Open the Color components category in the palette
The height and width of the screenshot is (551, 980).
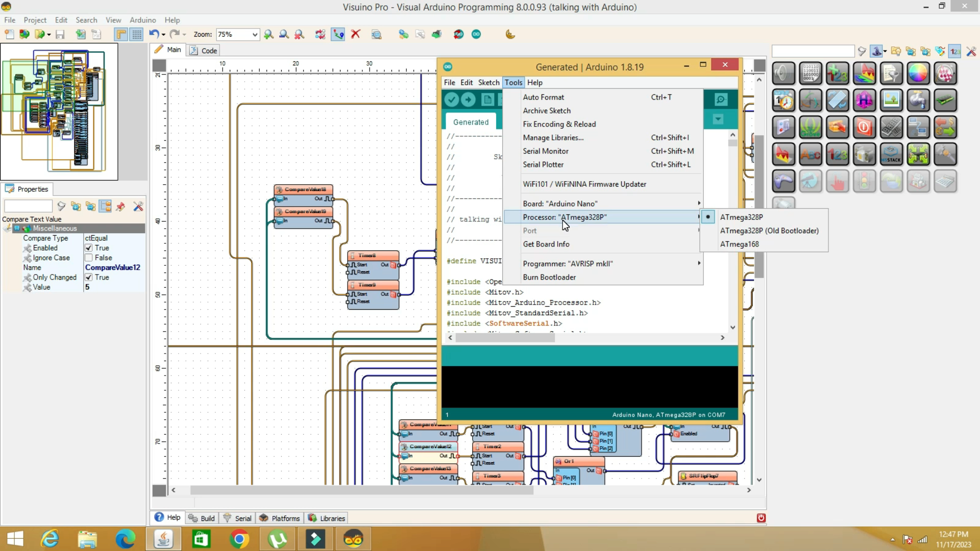coord(918,73)
